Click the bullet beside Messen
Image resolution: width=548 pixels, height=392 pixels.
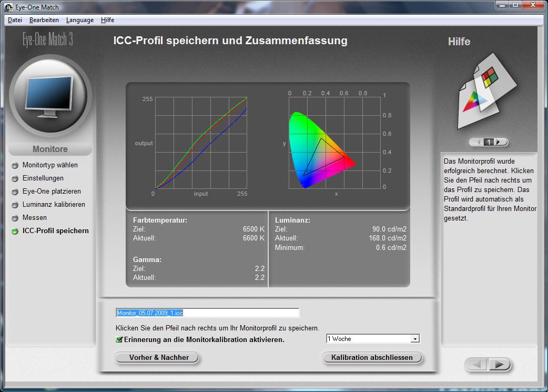coord(15,218)
